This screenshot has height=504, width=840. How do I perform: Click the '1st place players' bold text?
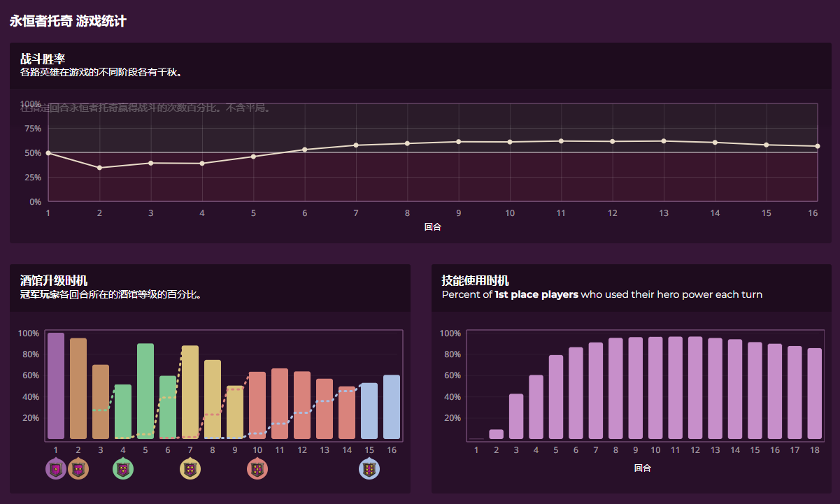536,294
